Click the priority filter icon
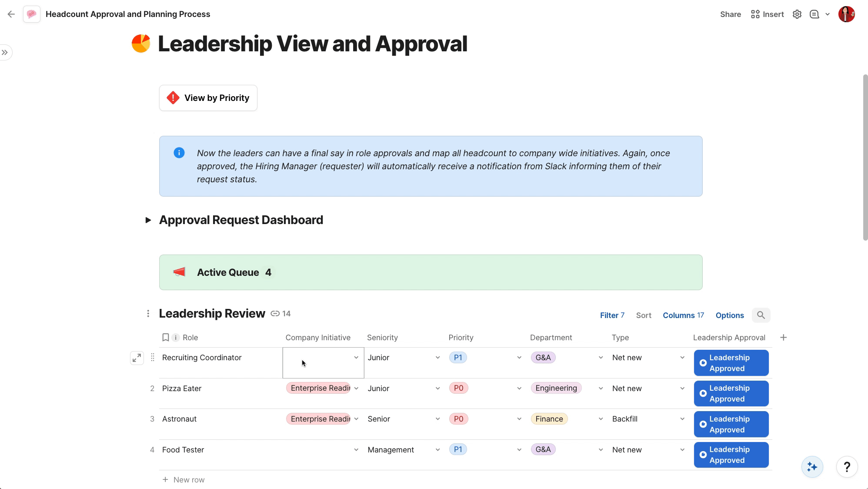 coord(173,98)
